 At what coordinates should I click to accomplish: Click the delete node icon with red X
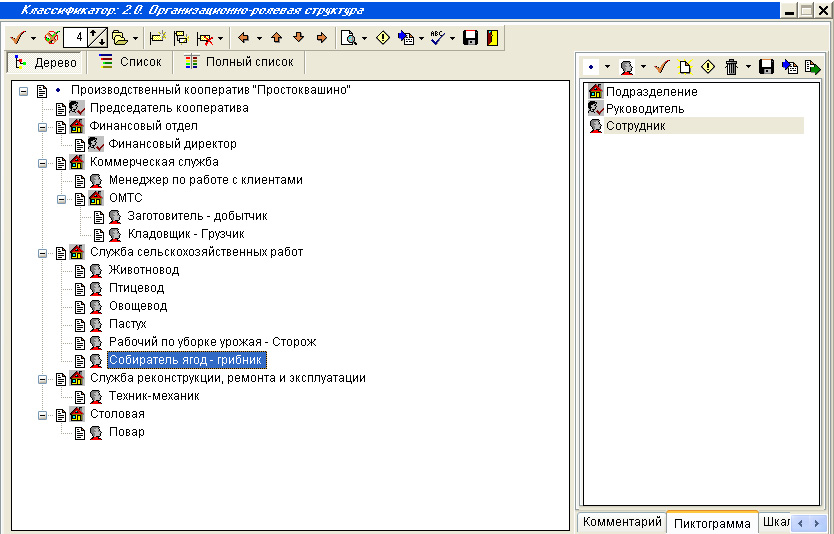(205, 38)
